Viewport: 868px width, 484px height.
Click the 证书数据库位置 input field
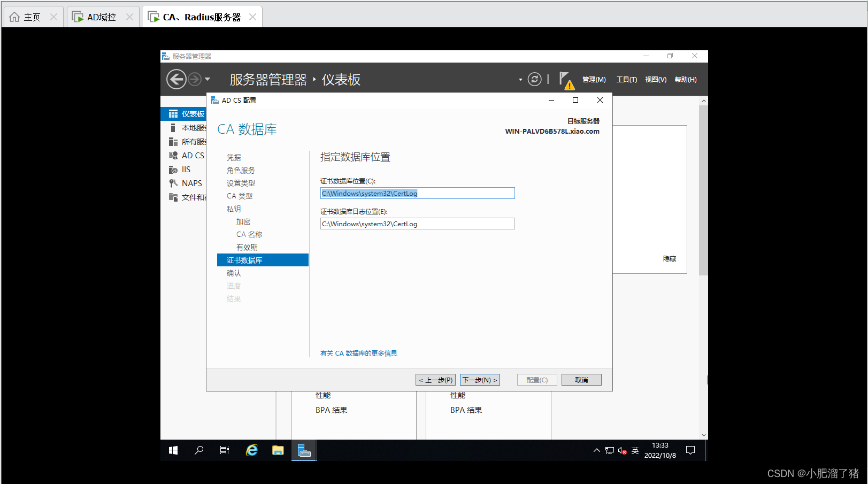pyautogui.click(x=417, y=193)
